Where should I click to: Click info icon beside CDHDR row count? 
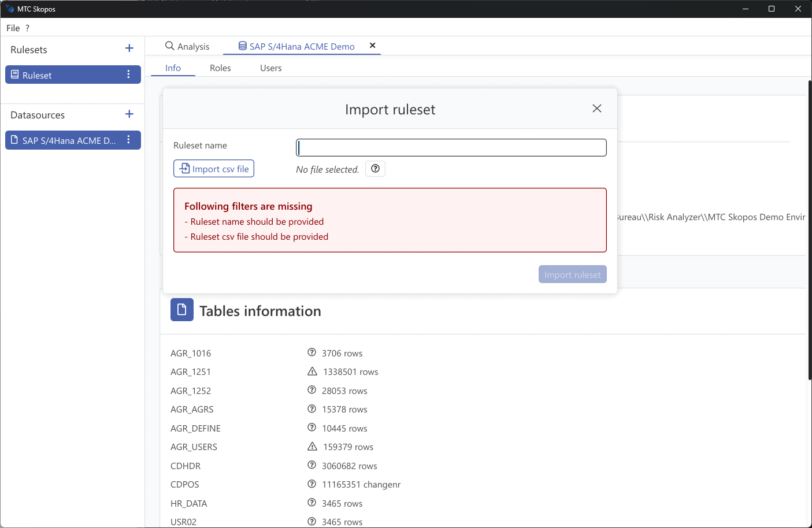point(312,466)
